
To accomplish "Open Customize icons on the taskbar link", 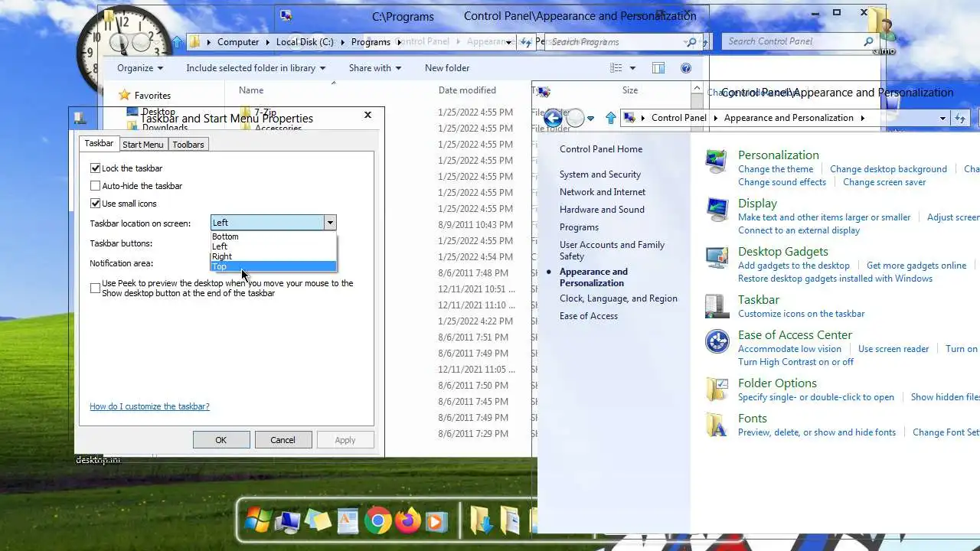I will pos(801,314).
